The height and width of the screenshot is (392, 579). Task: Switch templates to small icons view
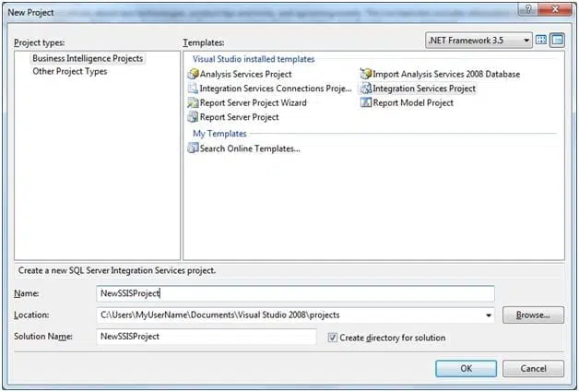click(557, 40)
